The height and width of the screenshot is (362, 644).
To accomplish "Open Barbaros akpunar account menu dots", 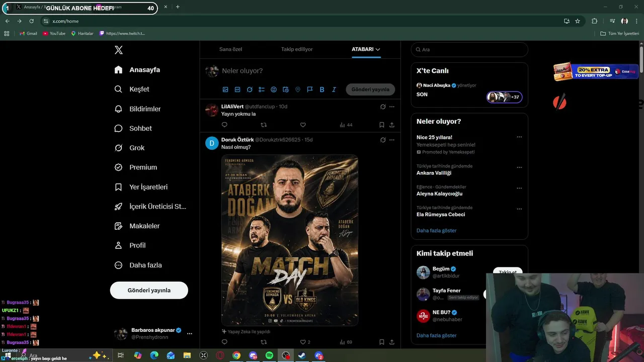I will coord(190,333).
